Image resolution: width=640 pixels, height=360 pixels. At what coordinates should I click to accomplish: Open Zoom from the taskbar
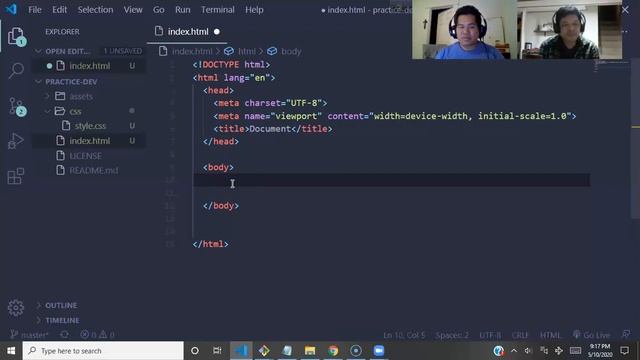tap(379, 351)
